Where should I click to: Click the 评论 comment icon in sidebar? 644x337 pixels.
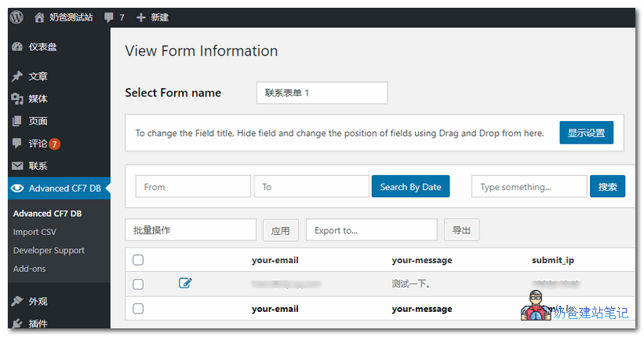16,143
